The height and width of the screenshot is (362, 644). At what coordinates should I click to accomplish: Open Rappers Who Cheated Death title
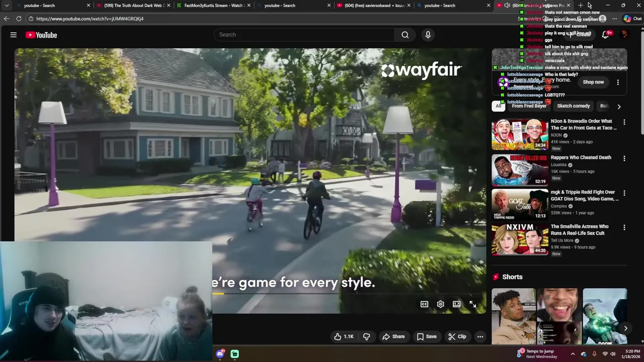pyautogui.click(x=581, y=157)
